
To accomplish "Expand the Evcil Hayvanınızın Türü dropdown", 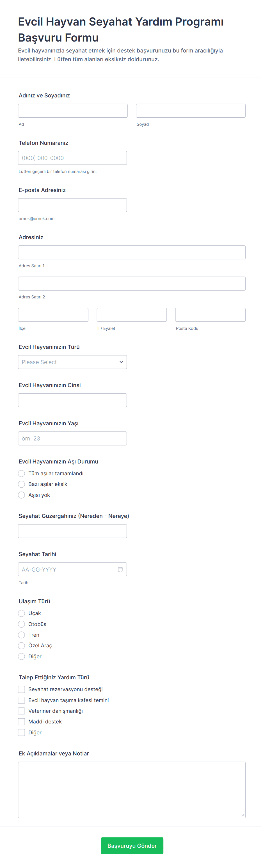I will [72, 362].
